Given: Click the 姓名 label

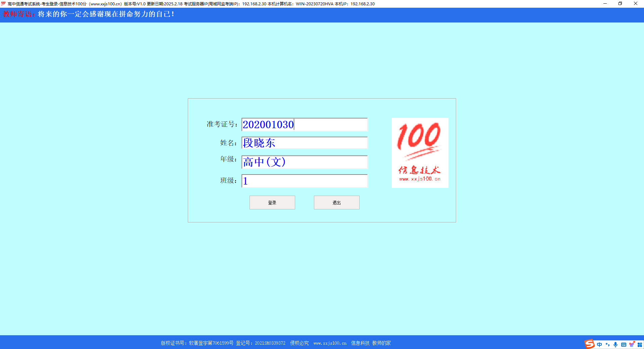Looking at the screenshot, I should [228, 143].
